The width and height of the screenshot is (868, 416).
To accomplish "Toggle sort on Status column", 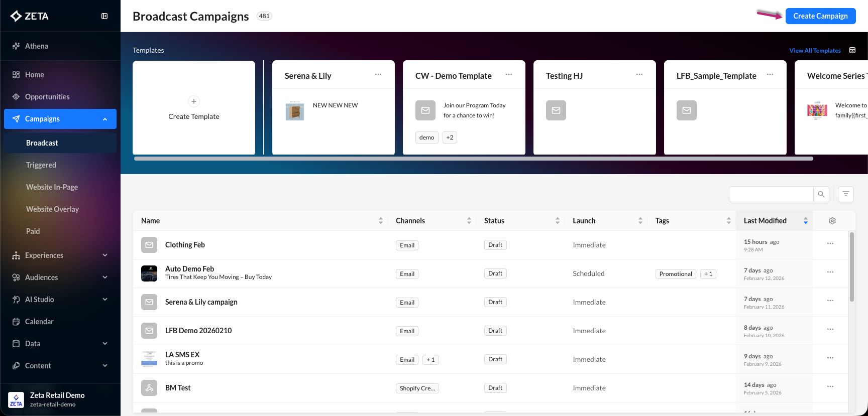I will pyautogui.click(x=558, y=221).
